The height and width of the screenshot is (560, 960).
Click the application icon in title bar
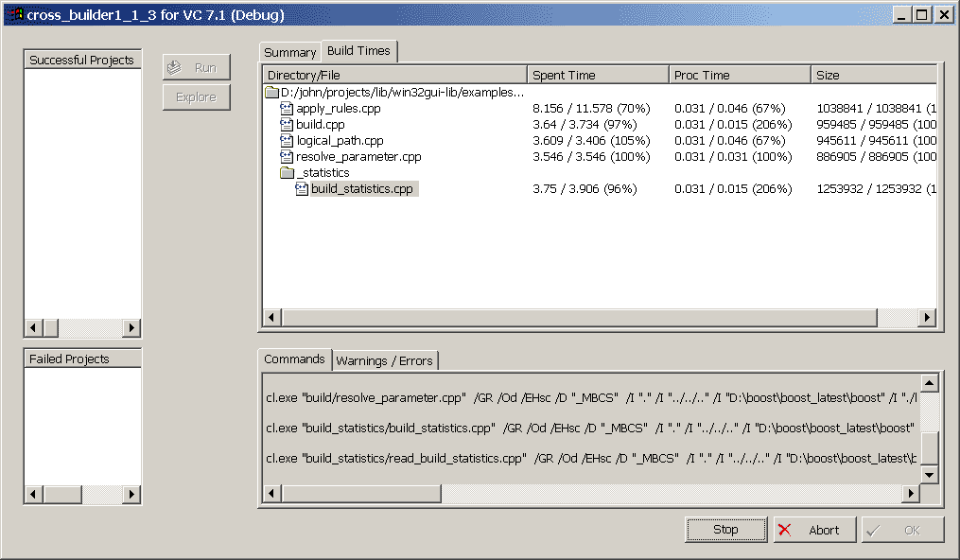point(14,14)
